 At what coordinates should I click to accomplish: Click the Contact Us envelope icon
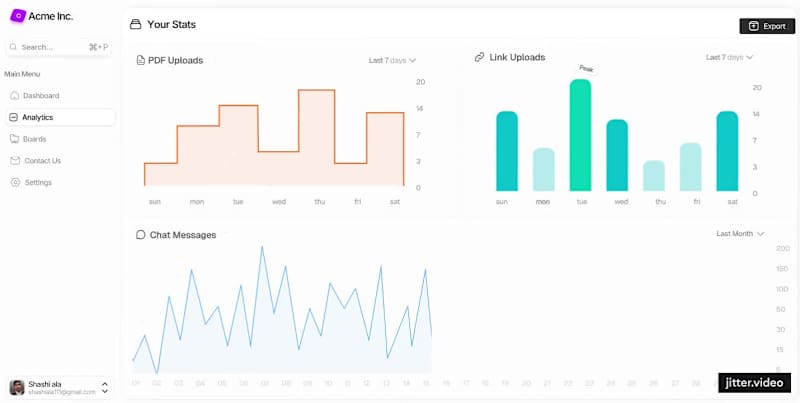15,161
